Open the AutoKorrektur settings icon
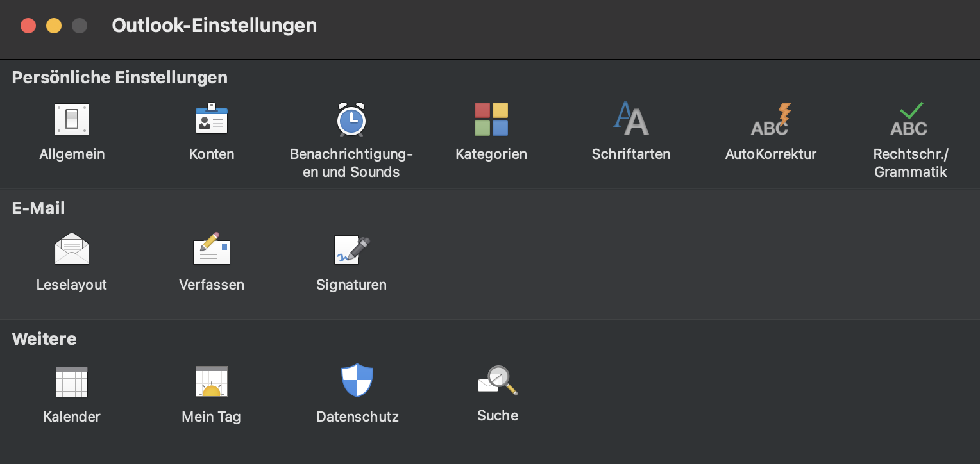Image resolution: width=980 pixels, height=464 pixels. click(x=770, y=119)
